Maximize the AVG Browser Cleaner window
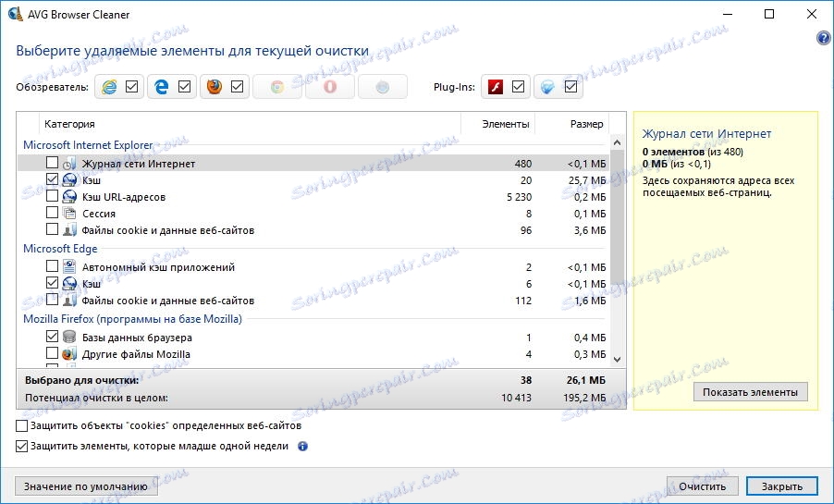834x504 pixels. pos(769,15)
